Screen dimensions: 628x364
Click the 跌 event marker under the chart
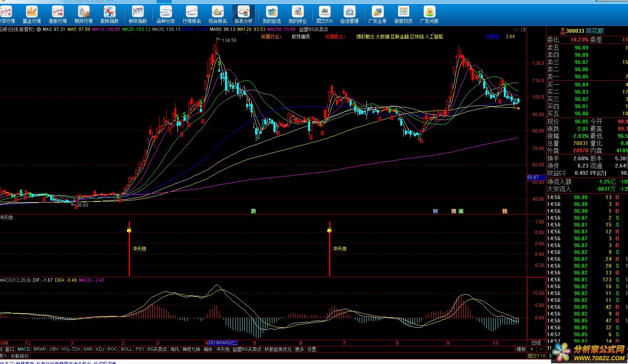pyautogui.click(x=254, y=211)
